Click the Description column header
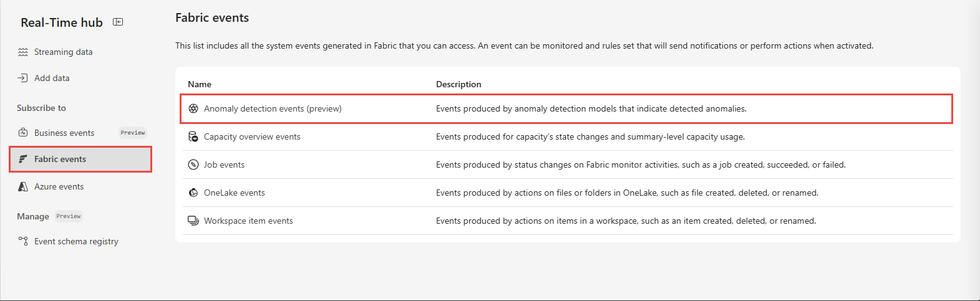 [x=458, y=84]
